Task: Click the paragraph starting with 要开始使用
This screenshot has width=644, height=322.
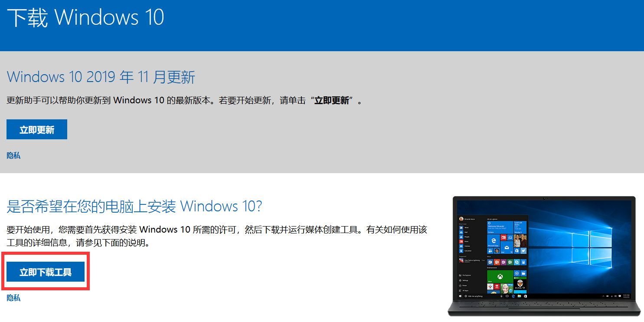Action: click(x=217, y=236)
